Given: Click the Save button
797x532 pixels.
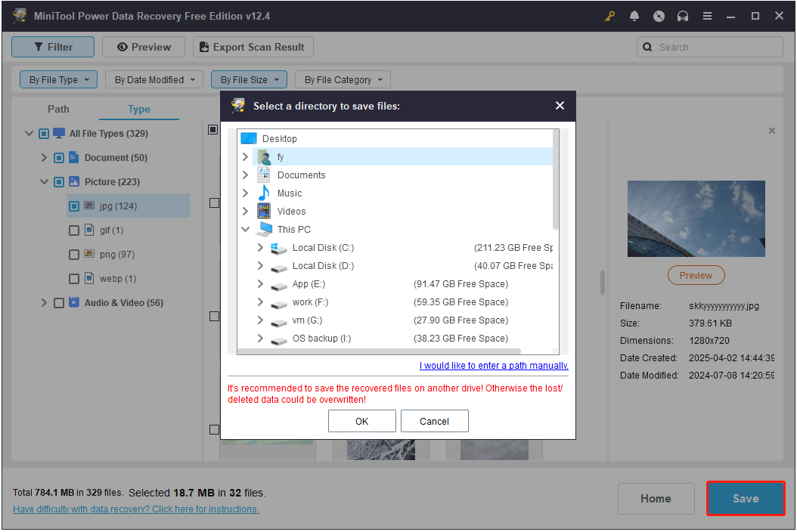Looking at the screenshot, I should [745, 499].
